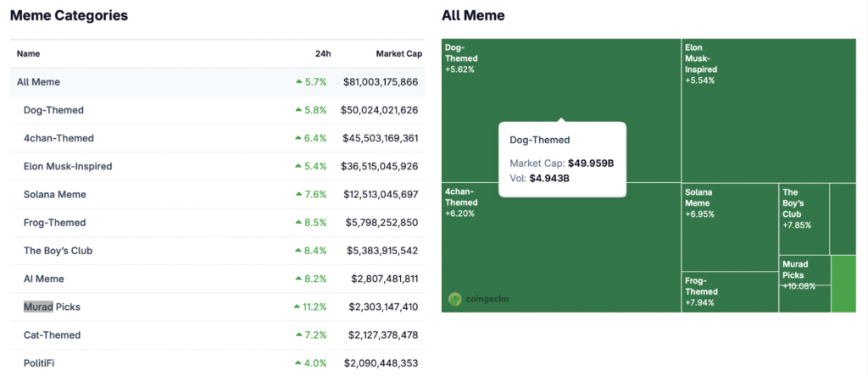Open The Boy's Club category link

click(58, 251)
